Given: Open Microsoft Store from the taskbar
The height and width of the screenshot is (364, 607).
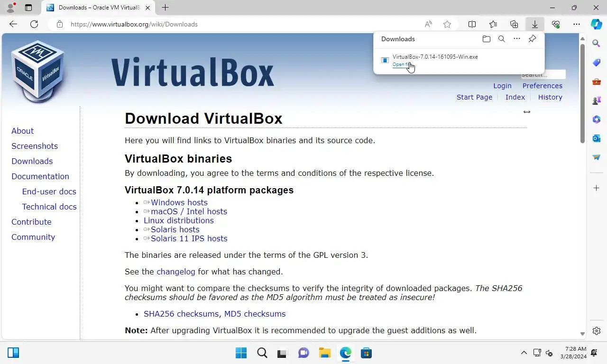Looking at the screenshot, I should 366,353.
